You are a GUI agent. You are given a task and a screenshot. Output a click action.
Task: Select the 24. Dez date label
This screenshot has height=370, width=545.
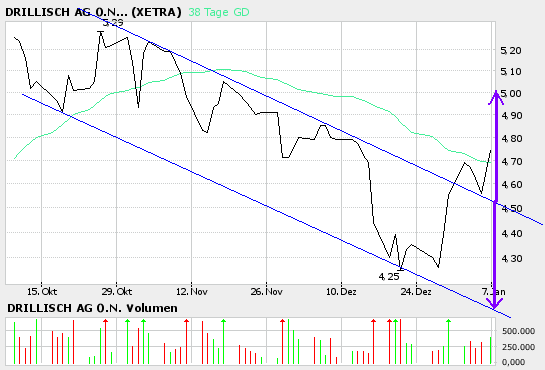pos(416,291)
